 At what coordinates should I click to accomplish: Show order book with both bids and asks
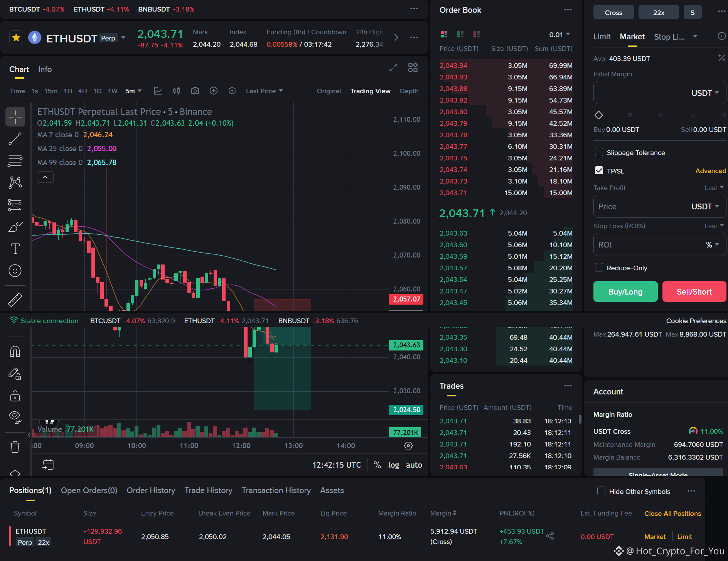pos(444,34)
